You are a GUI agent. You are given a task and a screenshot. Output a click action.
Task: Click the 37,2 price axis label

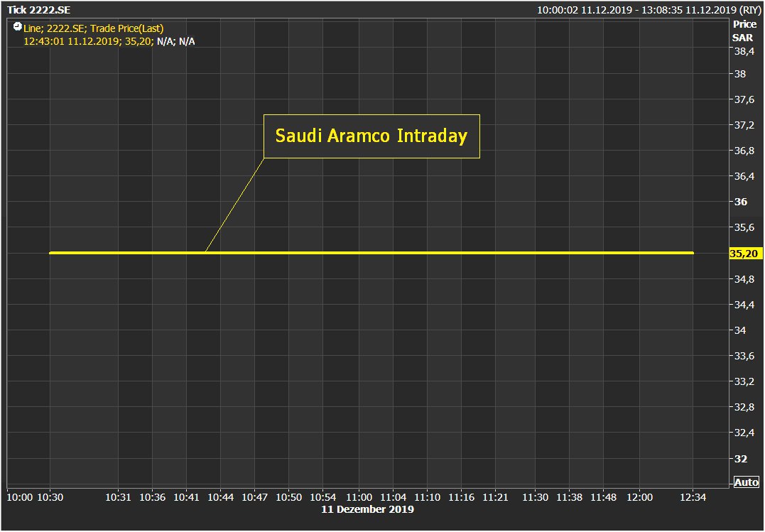pos(744,125)
